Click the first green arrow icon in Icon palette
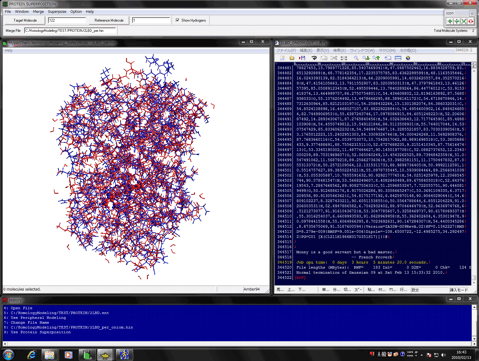 (x=450, y=21)
